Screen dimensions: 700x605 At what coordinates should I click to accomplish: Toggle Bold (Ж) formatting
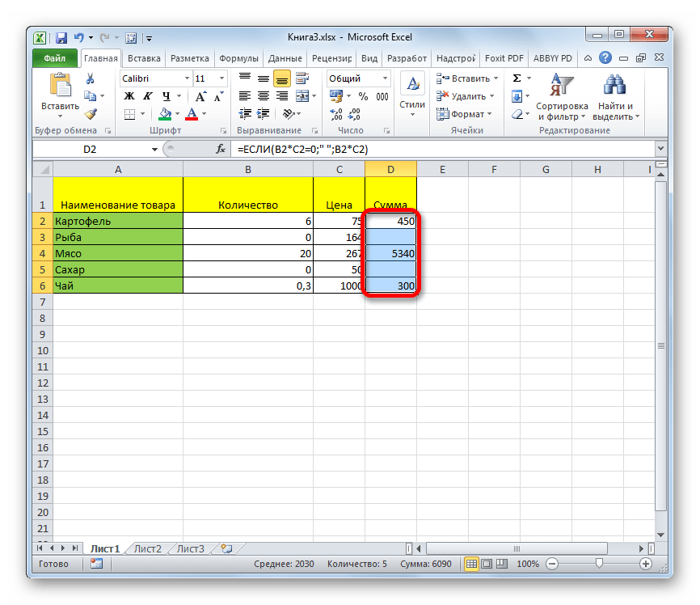(x=129, y=96)
